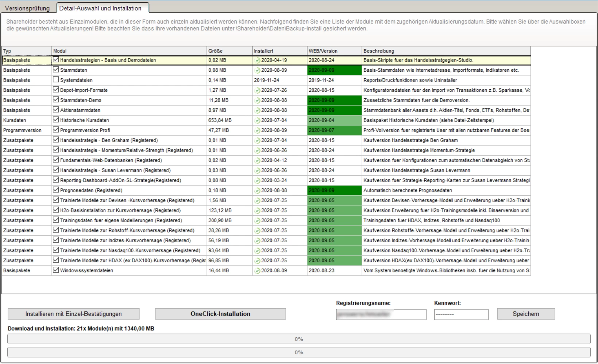Enable the Systemdateien checkbox

[56, 79]
